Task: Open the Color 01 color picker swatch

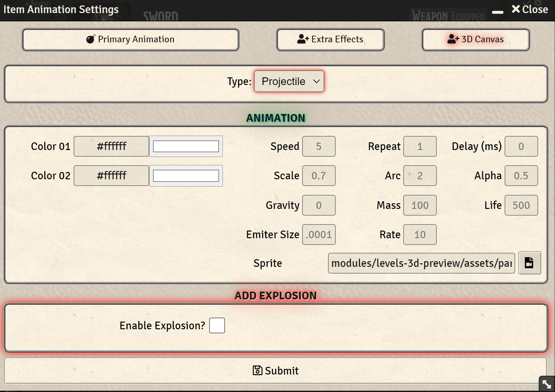Action: click(186, 146)
